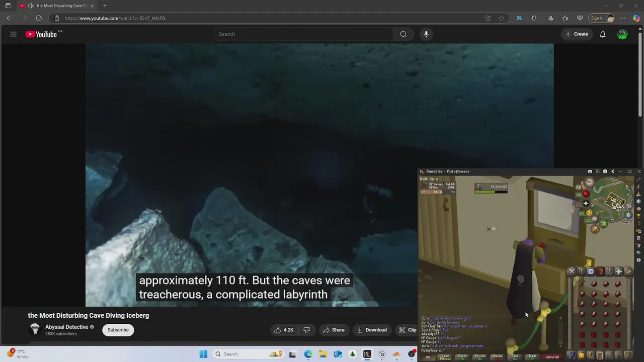Image resolution: width=644 pixels, height=362 pixels.
Task: Open Copilot icon in Edge toolbar
Action: (636, 18)
